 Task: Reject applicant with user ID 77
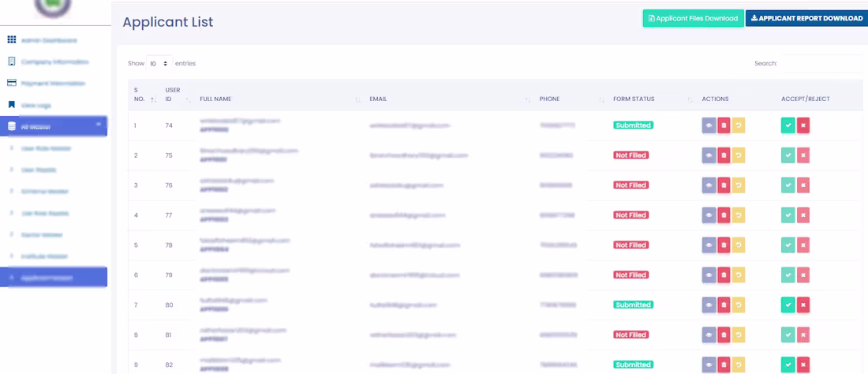(803, 215)
